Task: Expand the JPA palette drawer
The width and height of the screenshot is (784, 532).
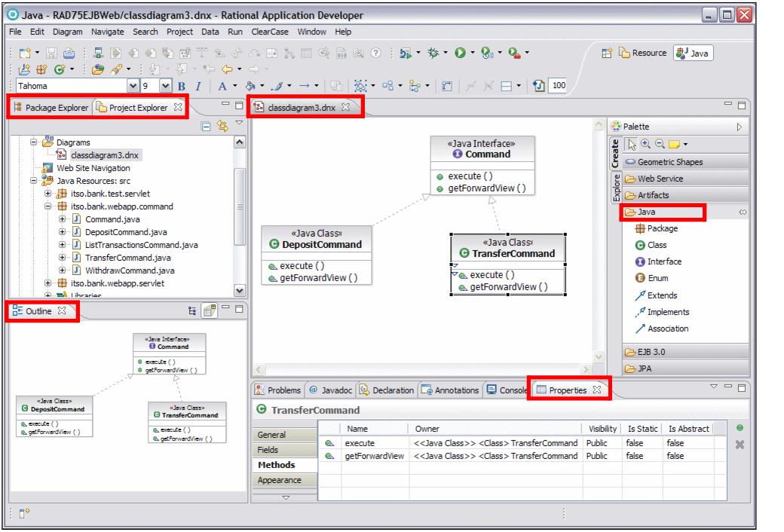Action: 685,368
